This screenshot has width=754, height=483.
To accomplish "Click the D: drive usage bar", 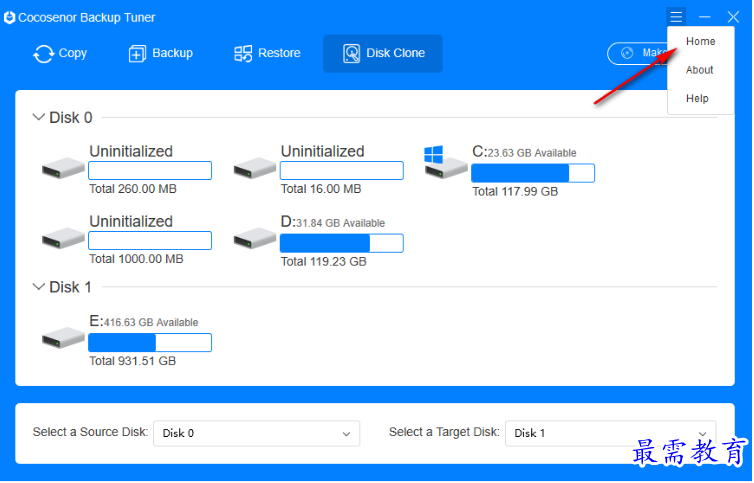I will pos(341,243).
